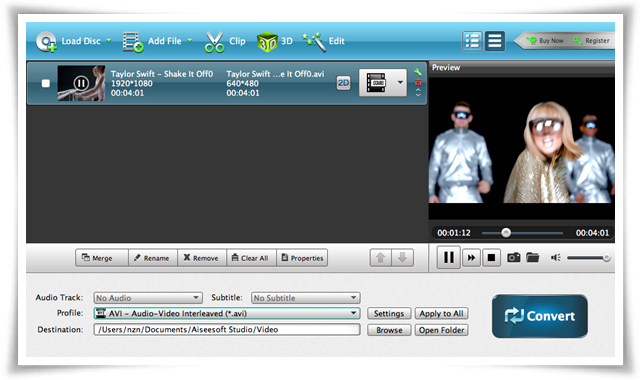
Task: Click source title 'Taylor Swift – Shake It Off0'
Action: coord(162,74)
